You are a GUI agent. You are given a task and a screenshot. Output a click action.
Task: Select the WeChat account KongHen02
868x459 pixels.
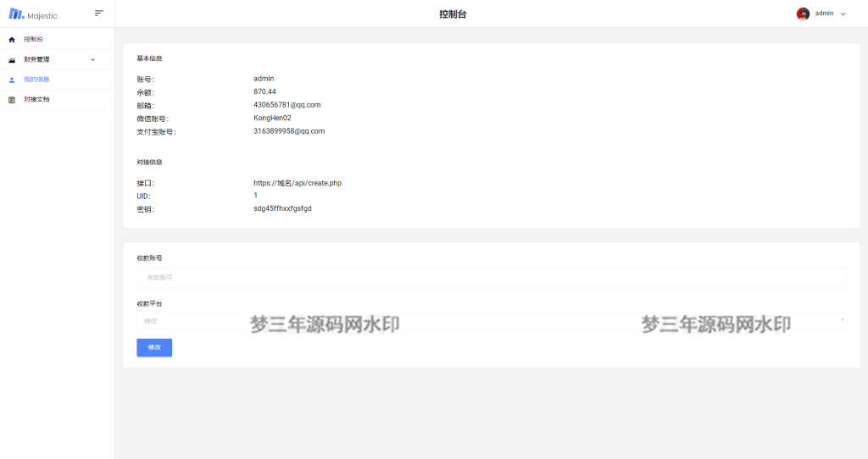coord(272,118)
